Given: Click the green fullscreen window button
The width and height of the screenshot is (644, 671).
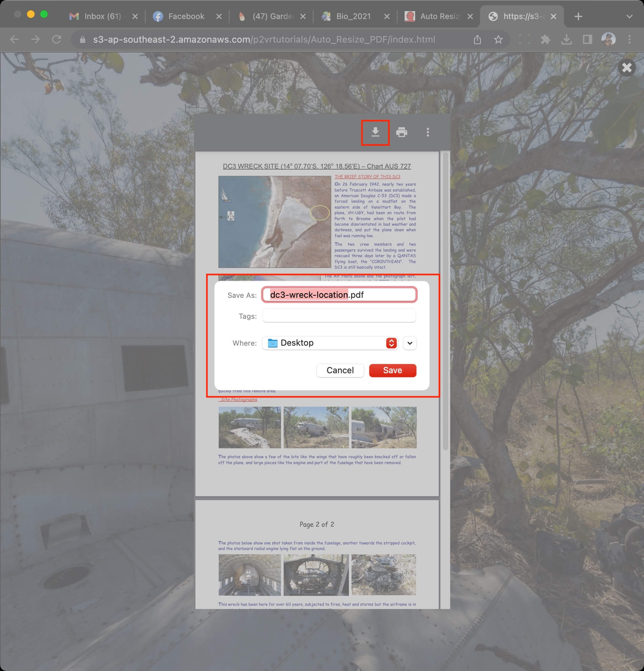Looking at the screenshot, I should click(44, 14).
